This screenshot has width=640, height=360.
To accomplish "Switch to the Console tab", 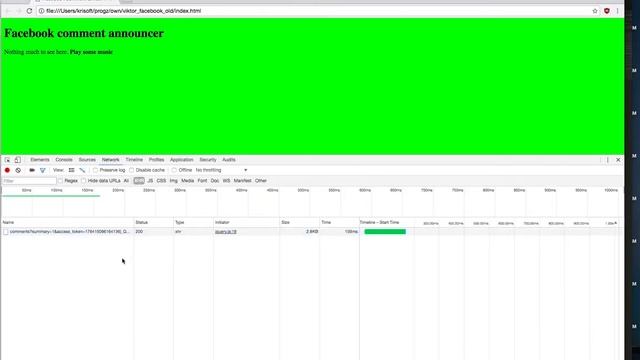I will pyautogui.click(x=64, y=160).
